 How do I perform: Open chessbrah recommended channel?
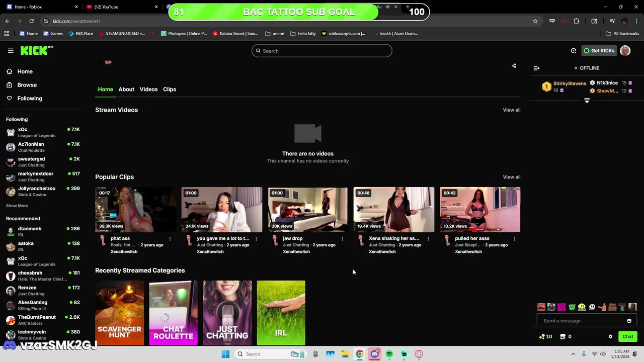43,276
